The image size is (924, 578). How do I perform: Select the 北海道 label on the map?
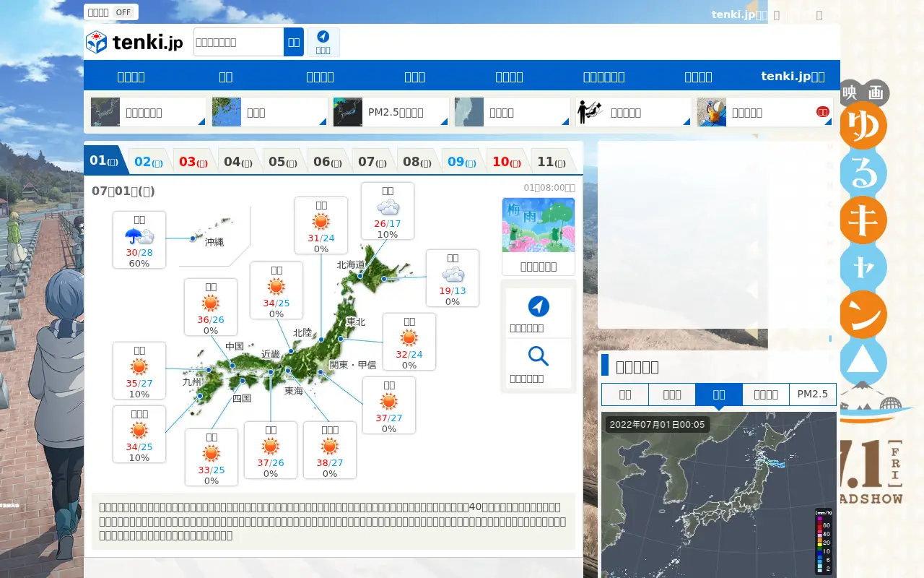coord(351,264)
